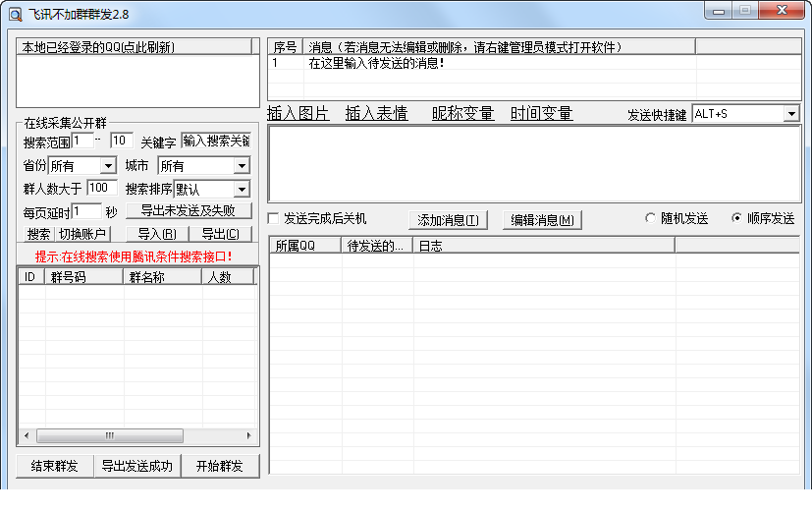Select message row 1 in message list
Image resolution: width=812 pixels, height=512 pixels.
534,63
